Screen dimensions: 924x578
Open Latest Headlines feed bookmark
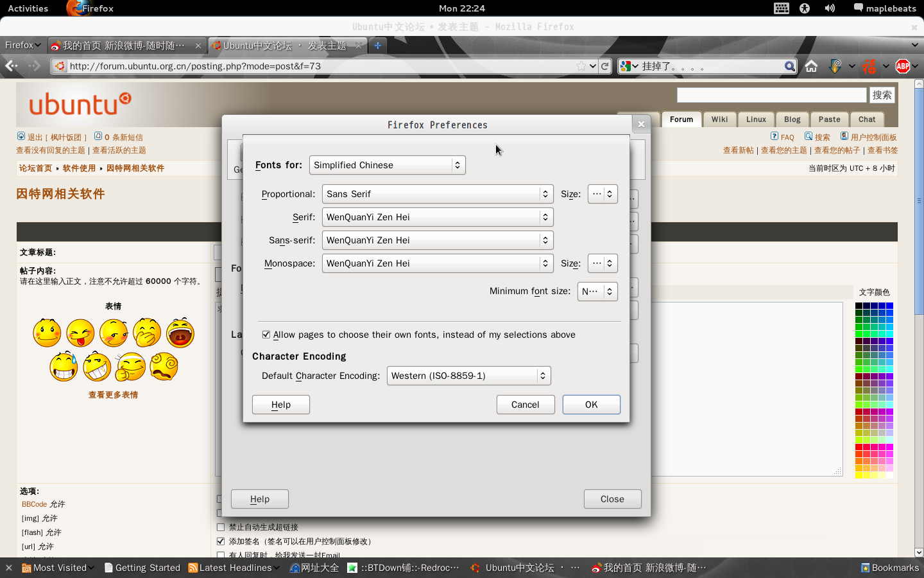tap(234, 568)
